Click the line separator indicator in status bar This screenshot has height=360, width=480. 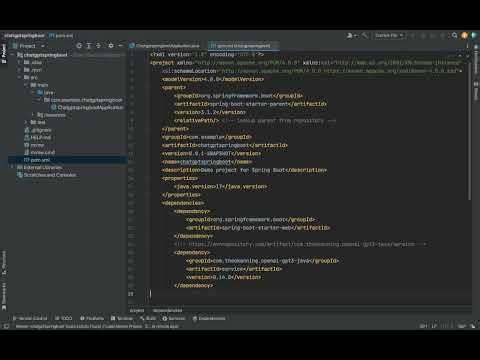point(434,326)
